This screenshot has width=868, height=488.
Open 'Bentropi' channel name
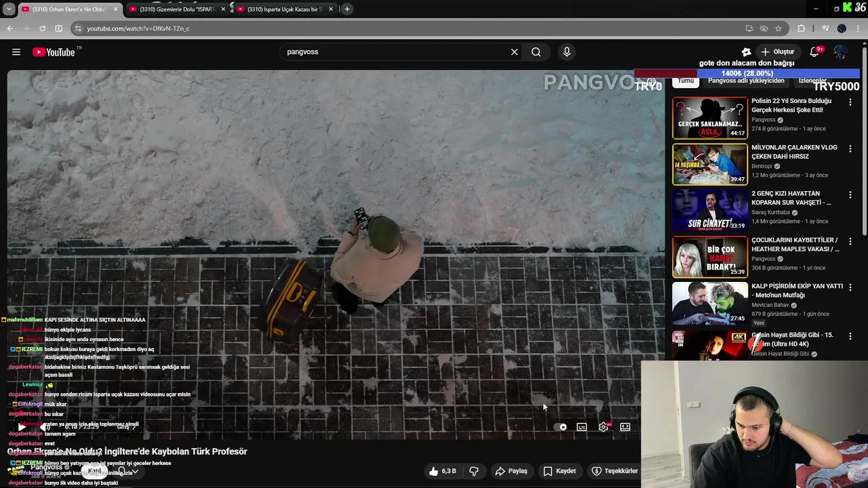tap(762, 166)
